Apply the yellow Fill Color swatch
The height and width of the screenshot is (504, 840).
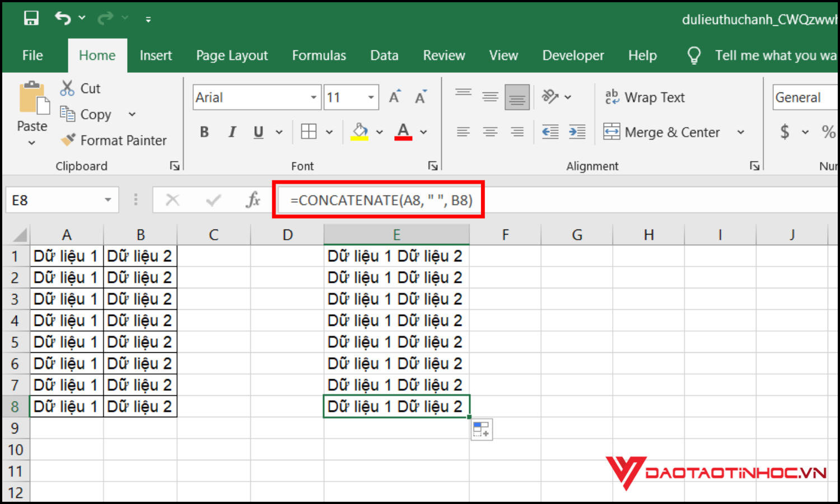360,132
